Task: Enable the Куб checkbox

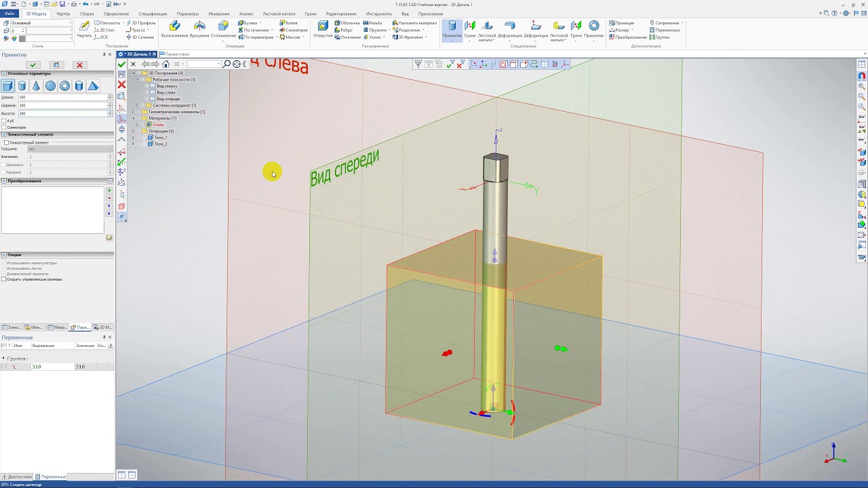Action: click(3, 121)
